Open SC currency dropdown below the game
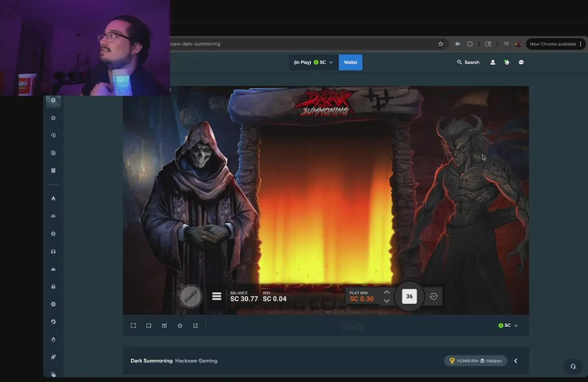588x382 pixels. [x=508, y=325]
